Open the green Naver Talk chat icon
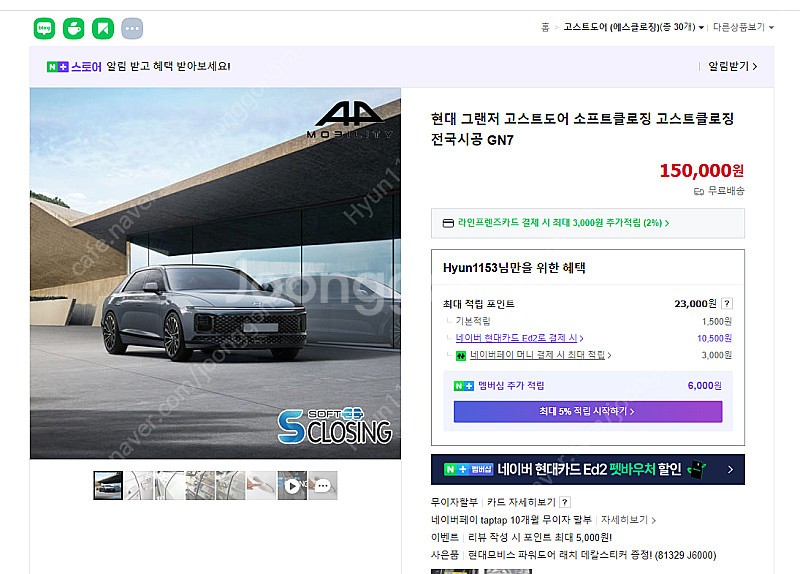Screen dimensions: 800x574 tap(44, 28)
